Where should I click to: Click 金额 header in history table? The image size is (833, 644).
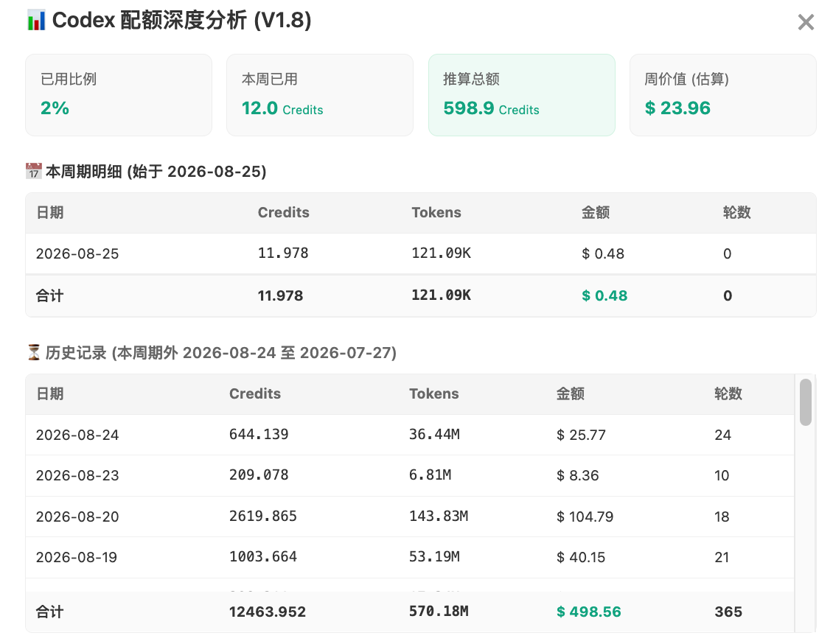point(571,393)
